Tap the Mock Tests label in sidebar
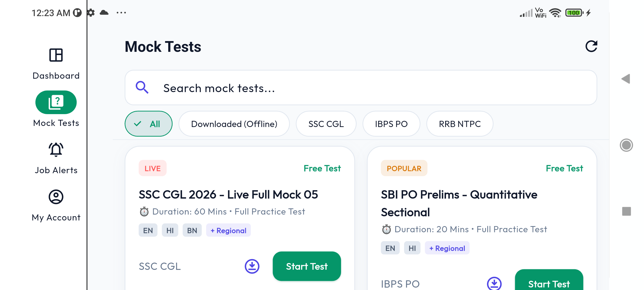Viewport: 644px width, 290px height. (x=56, y=123)
